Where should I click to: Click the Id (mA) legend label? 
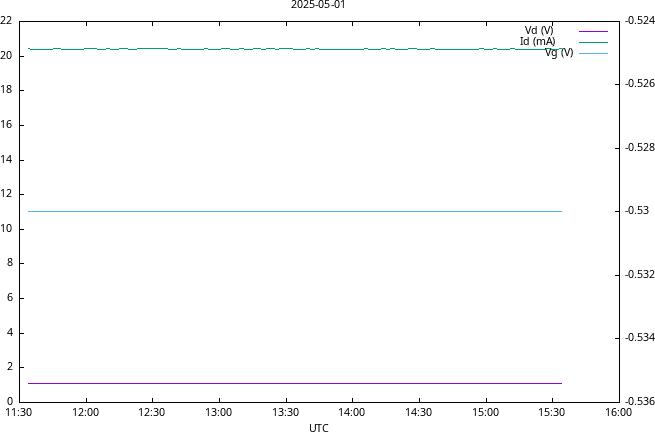(x=538, y=41)
